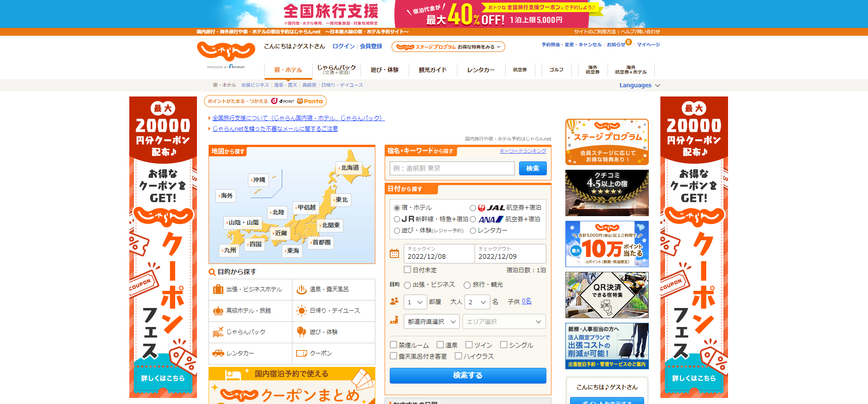Screen dimensions: 868x404
Task: Select レンタカー radio option
Action: tap(473, 231)
